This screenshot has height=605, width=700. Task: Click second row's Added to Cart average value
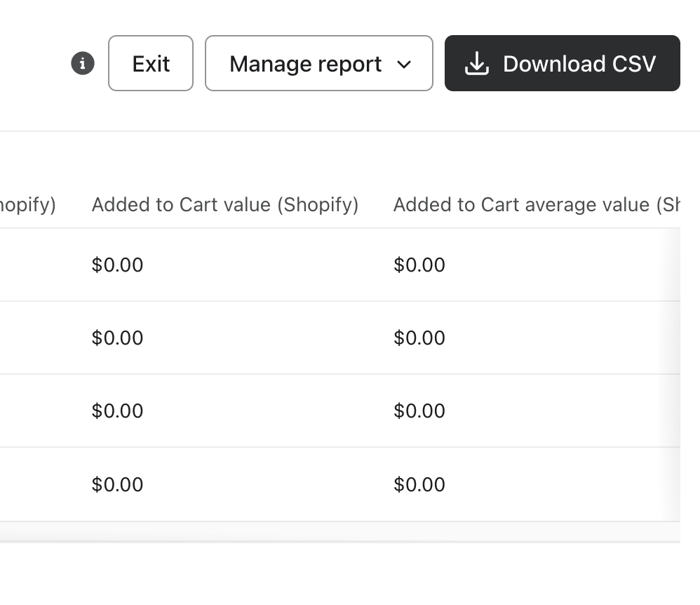419,338
